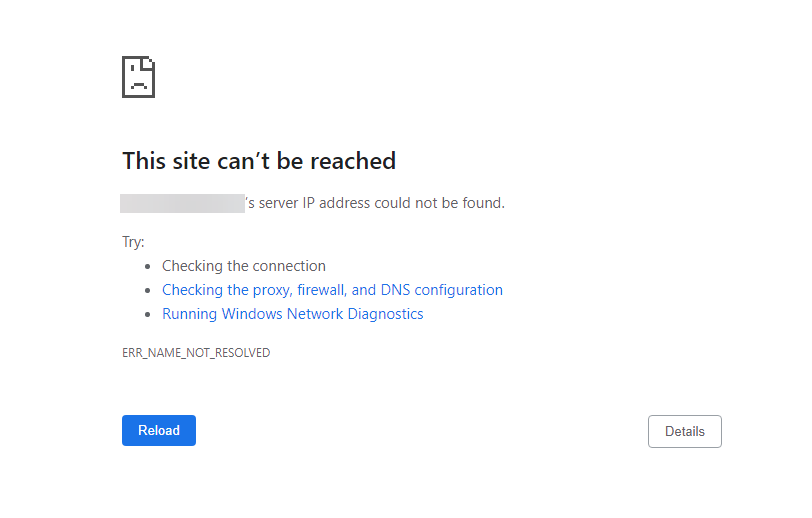Click the bullet beside the proxy and firewall link
This screenshot has height=518, width=812.
tap(148, 291)
